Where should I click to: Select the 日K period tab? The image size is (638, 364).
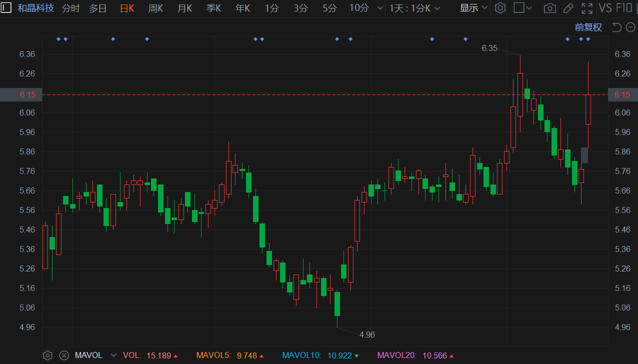127,8
